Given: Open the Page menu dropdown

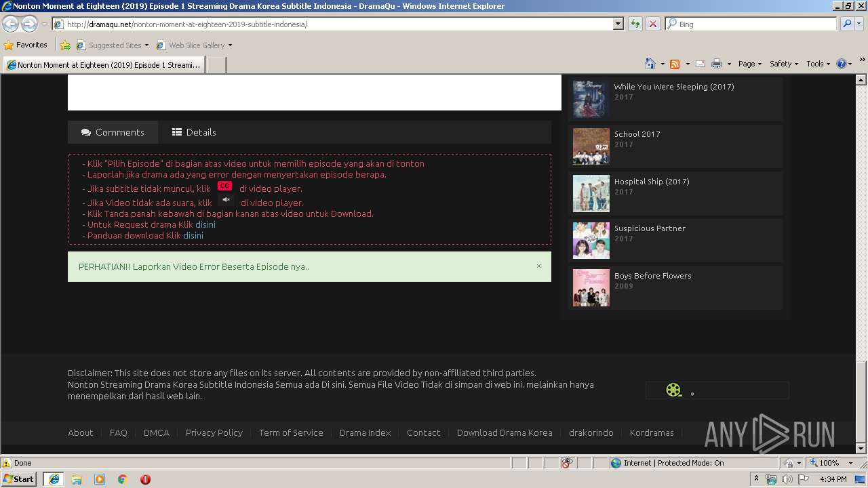Looking at the screenshot, I should point(749,64).
